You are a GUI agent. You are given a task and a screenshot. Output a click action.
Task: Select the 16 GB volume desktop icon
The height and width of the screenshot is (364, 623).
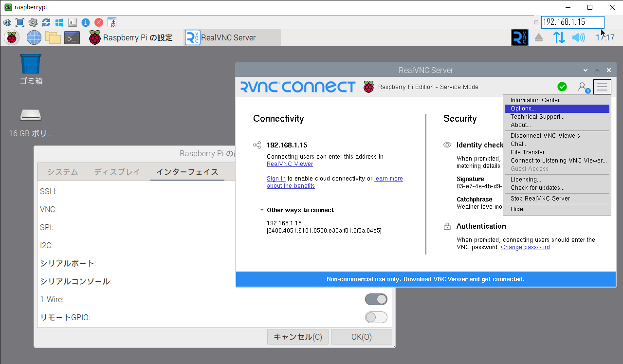31,123
